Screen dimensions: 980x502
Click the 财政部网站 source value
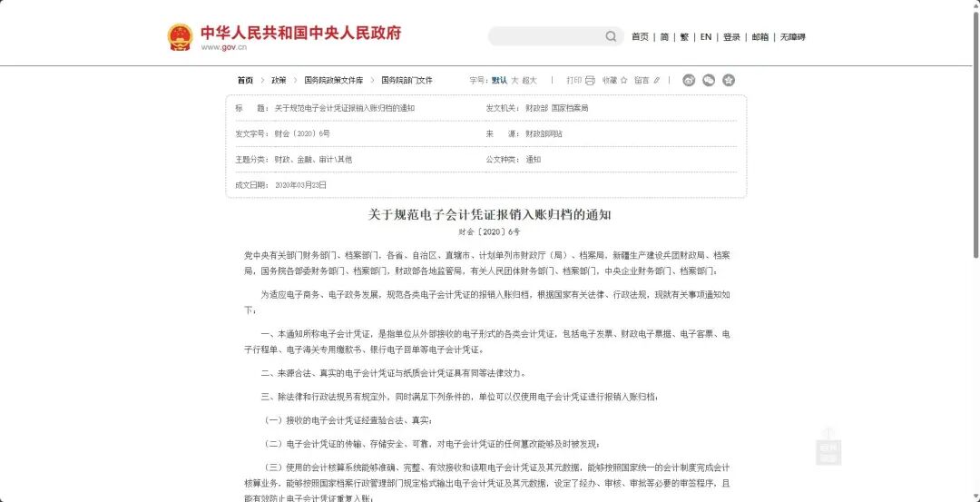point(544,133)
